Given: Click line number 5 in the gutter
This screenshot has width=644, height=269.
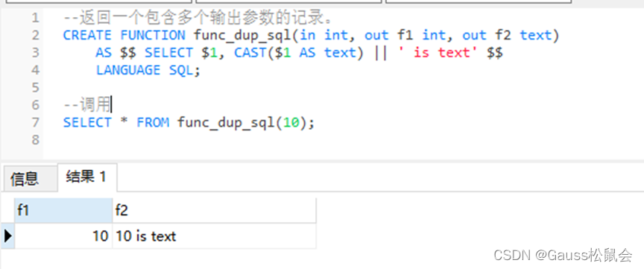Looking at the screenshot, I should pyautogui.click(x=35, y=87).
